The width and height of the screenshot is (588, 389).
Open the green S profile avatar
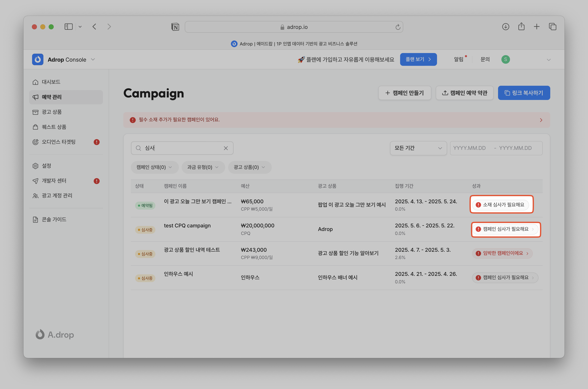tap(505, 60)
